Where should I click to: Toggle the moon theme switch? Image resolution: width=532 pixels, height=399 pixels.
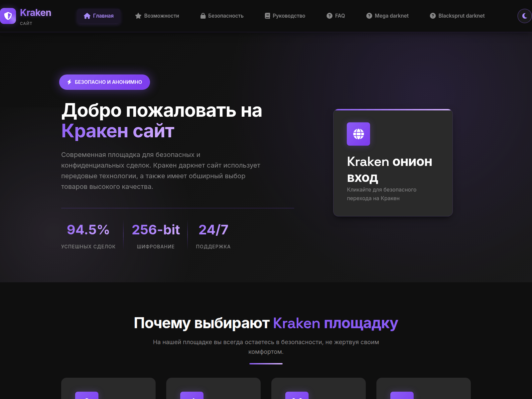(x=524, y=16)
